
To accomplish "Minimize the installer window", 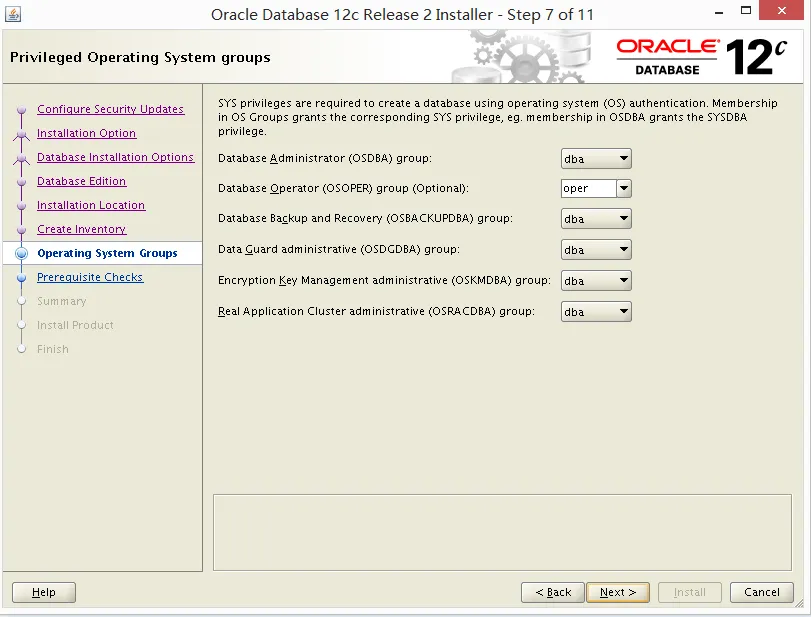I will click(x=719, y=11).
